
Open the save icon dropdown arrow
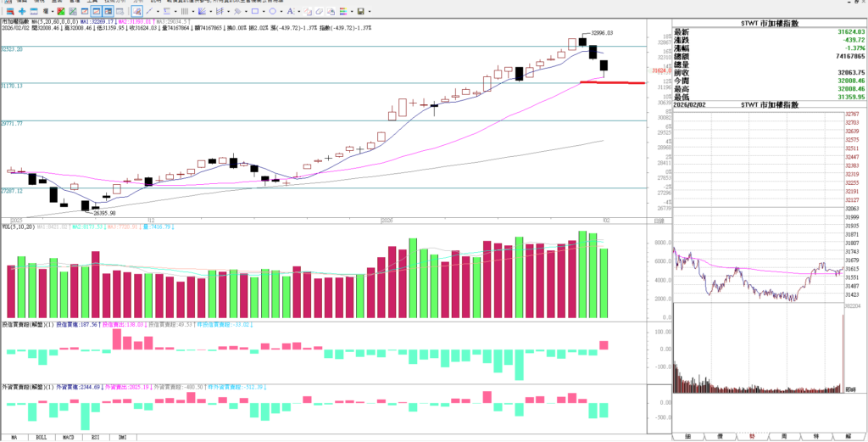[x=370, y=11]
